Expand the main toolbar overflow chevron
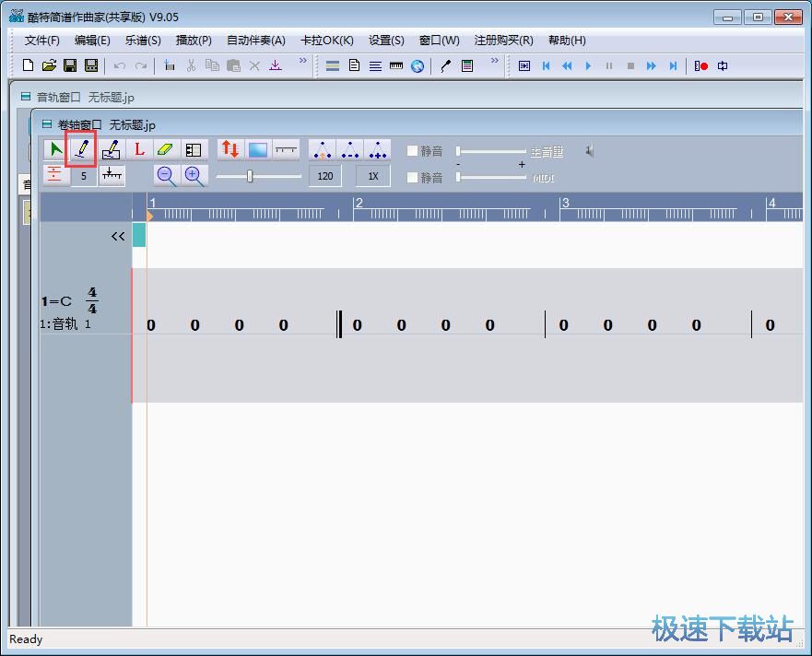This screenshot has width=812, height=656. (x=302, y=63)
